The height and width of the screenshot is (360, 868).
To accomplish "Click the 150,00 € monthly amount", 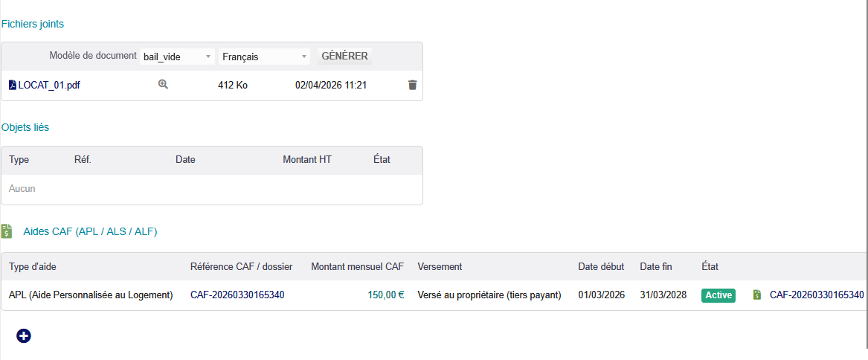I will [385, 295].
